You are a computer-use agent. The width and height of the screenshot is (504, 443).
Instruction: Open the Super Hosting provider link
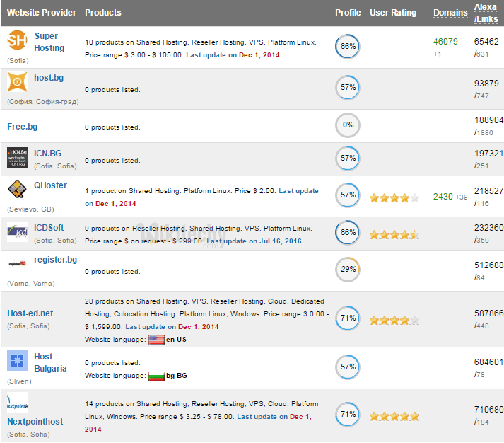click(x=49, y=42)
